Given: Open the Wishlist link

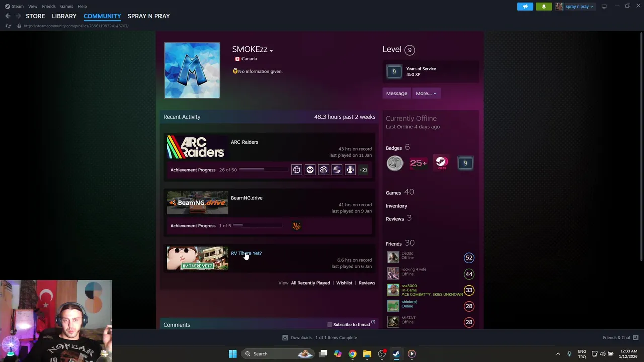Looking at the screenshot, I should [x=344, y=283].
